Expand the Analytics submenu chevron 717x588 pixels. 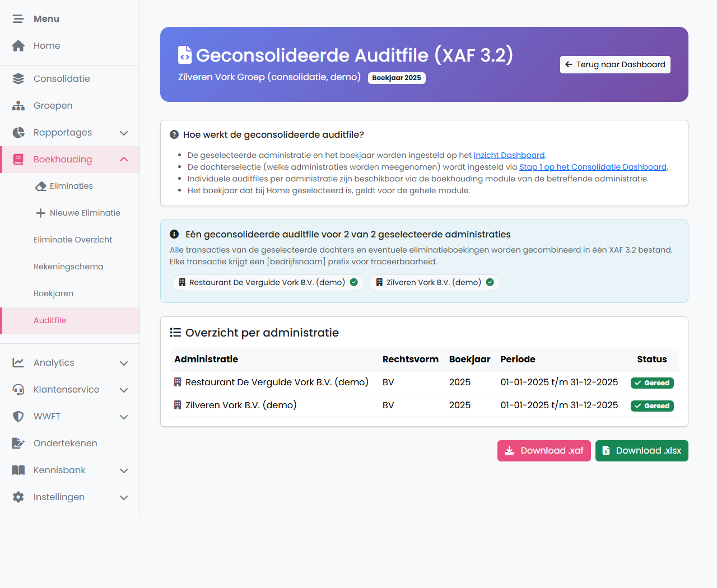click(124, 363)
